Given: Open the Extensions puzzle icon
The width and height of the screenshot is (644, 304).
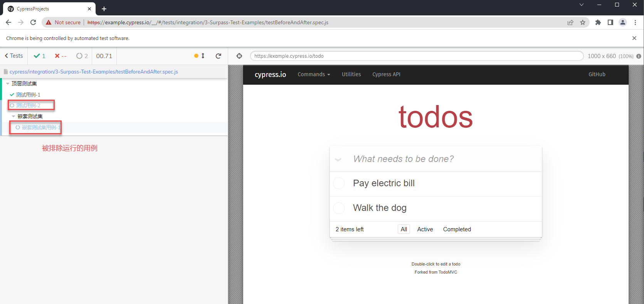Looking at the screenshot, I should [598, 22].
